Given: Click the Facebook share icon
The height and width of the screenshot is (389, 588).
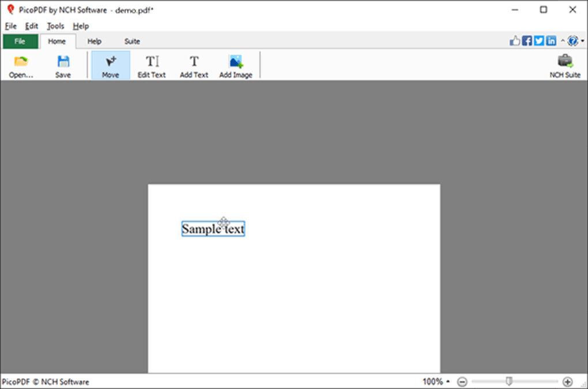Looking at the screenshot, I should [527, 41].
